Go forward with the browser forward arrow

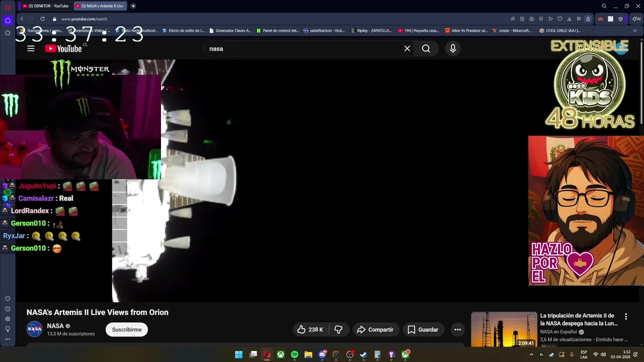tap(32, 19)
